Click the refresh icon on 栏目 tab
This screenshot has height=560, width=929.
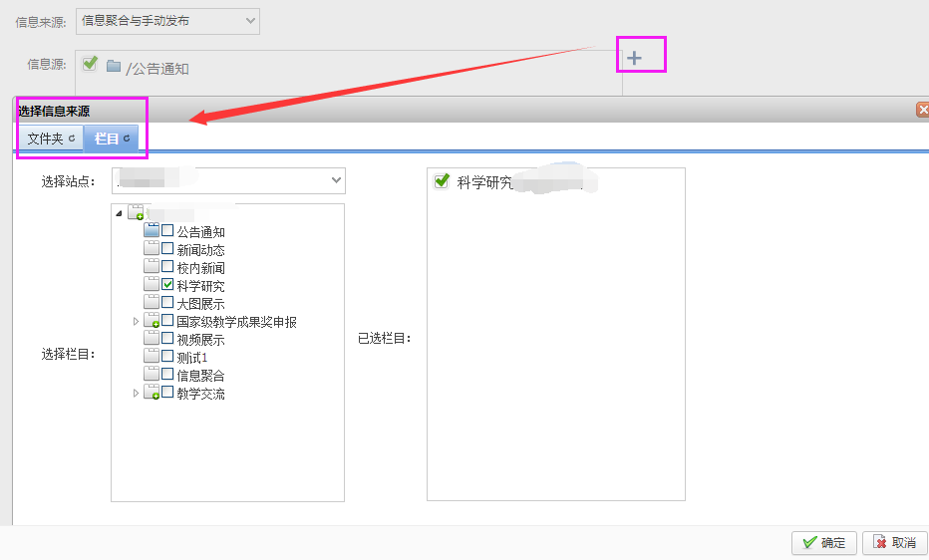(x=127, y=139)
